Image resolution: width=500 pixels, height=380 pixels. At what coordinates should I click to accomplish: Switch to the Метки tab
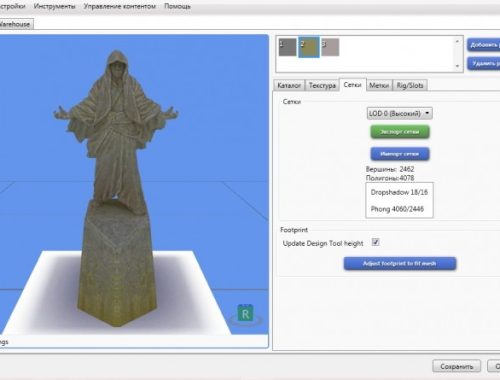pyautogui.click(x=379, y=86)
